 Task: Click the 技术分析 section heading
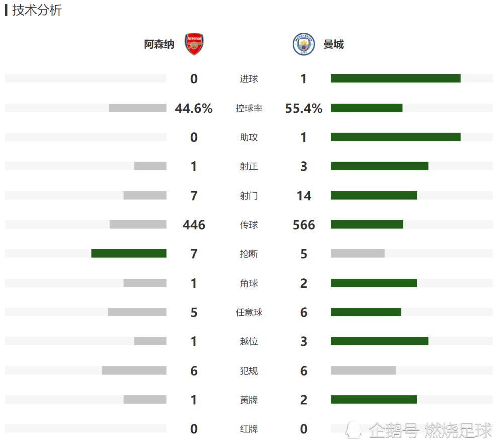point(37,10)
